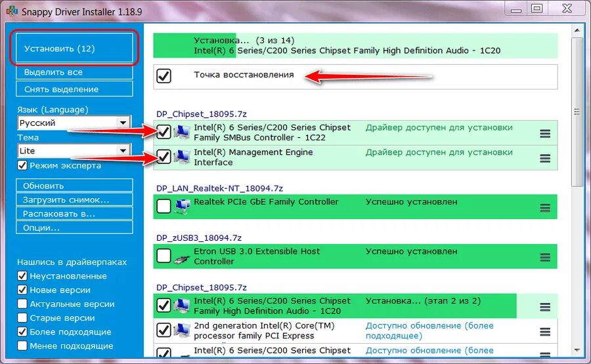Click Распаковать в... button

tap(74, 213)
